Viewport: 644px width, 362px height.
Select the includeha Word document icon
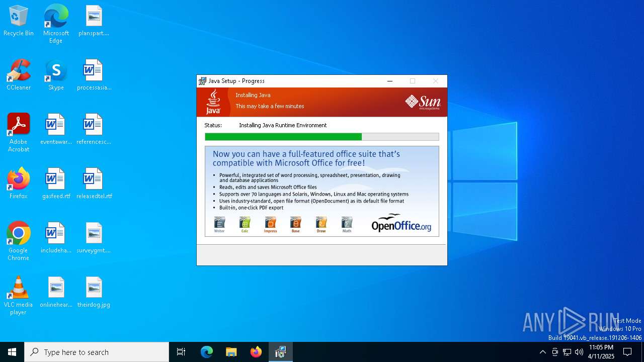pyautogui.click(x=56, y=238)
